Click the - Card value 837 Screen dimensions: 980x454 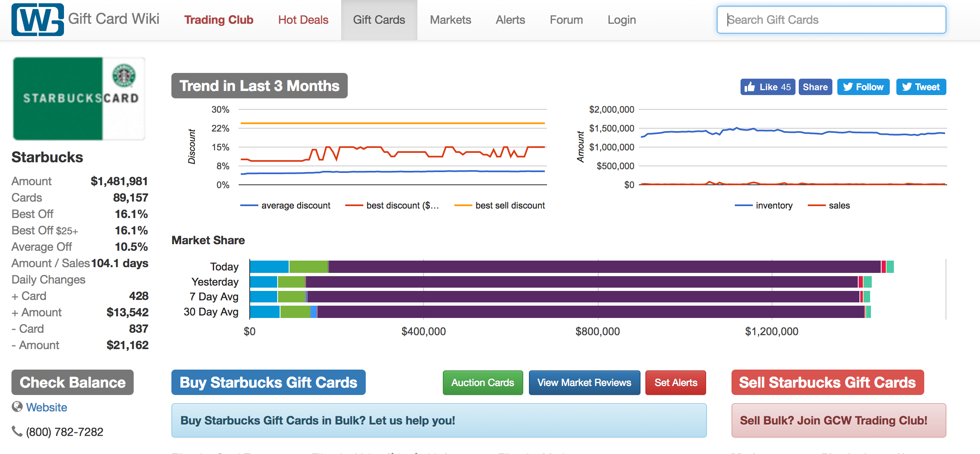point(139,329)
